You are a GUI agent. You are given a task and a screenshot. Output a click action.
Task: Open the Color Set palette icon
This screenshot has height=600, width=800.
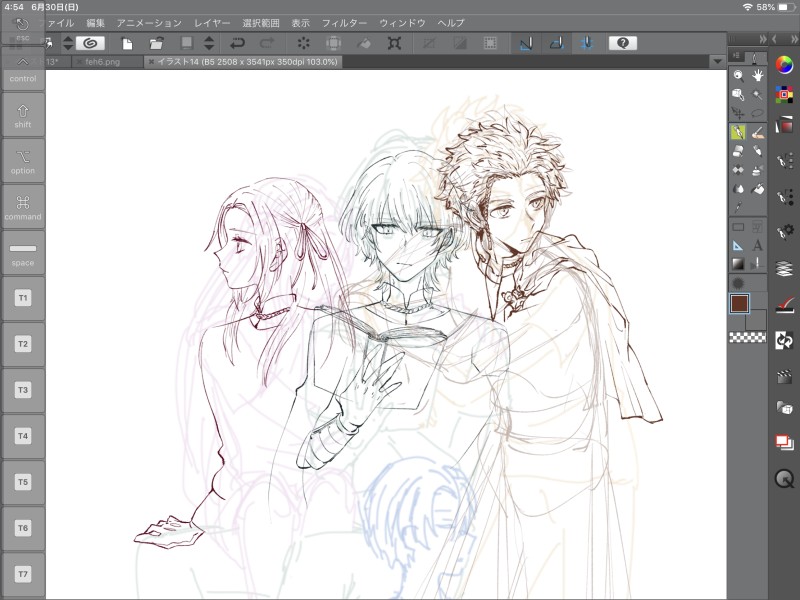tap(784, 94)
